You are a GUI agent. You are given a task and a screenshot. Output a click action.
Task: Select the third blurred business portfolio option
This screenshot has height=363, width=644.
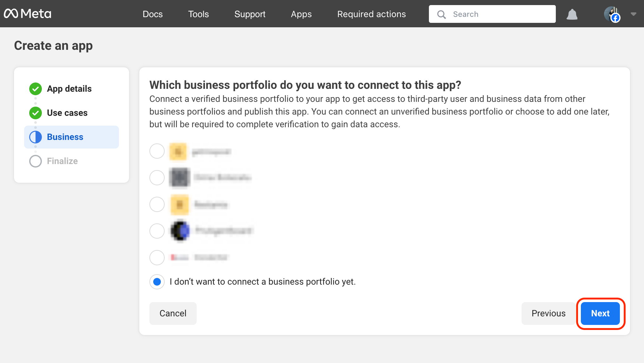157,204
